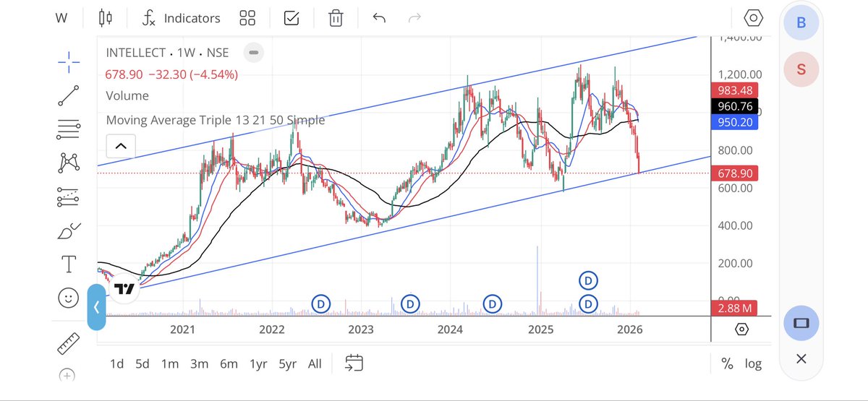Open the emoji icons tool

click(x=69, y=298)
